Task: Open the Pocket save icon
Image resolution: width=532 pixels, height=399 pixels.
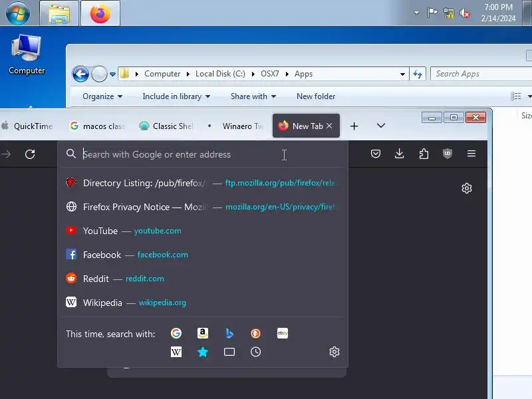Action: click(376, 154)
